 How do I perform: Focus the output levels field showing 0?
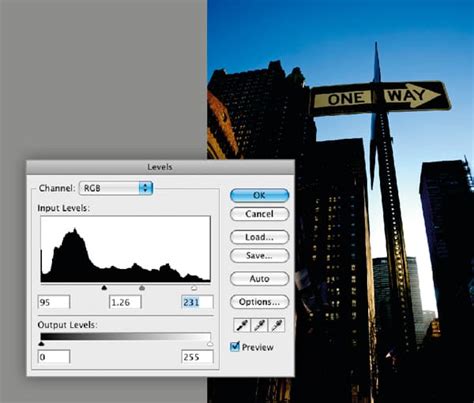click(54, 357)
